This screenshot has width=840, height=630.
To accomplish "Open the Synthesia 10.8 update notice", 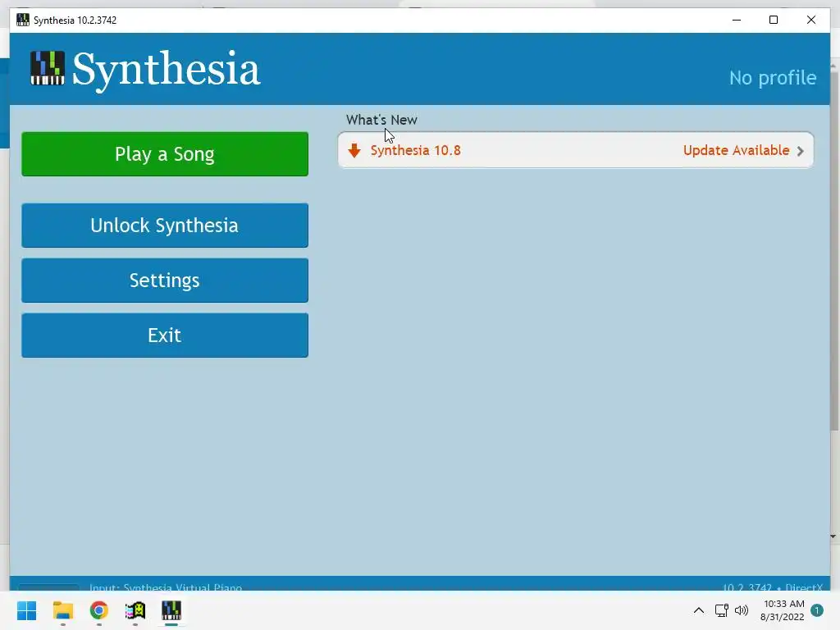I will click(x=576, y=150).
